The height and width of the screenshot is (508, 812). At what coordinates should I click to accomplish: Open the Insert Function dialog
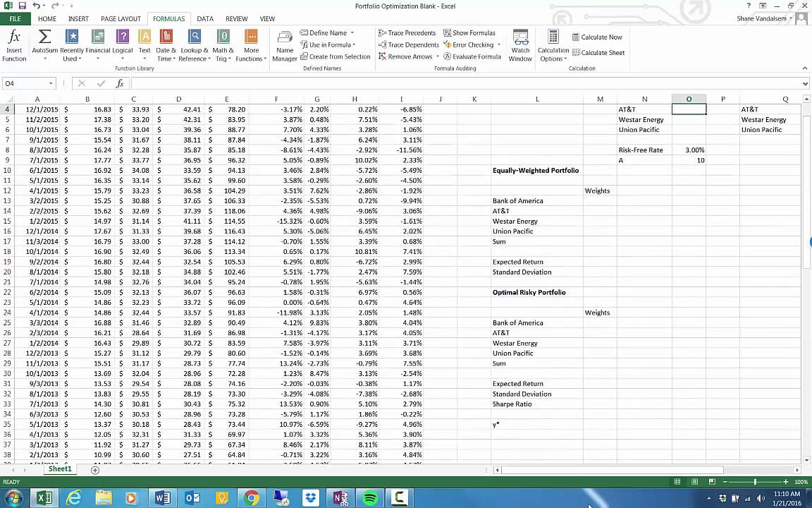pos(14,46)
